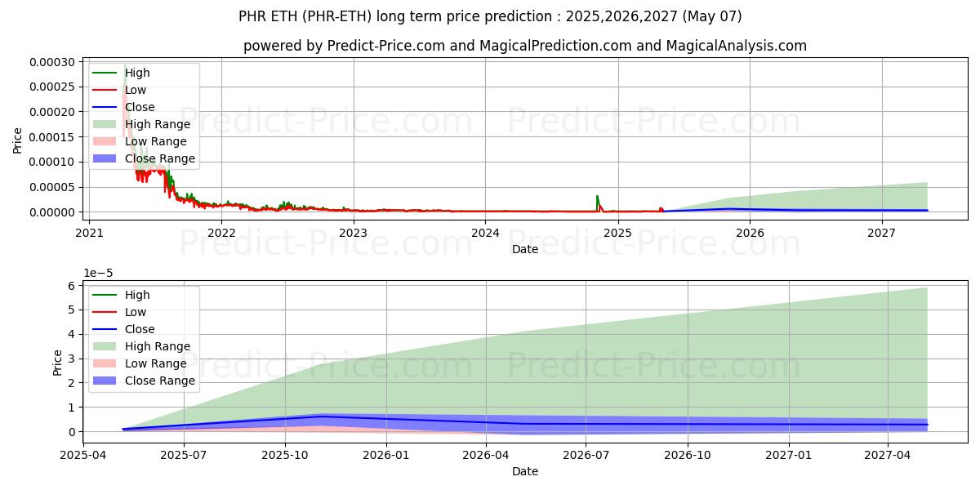Click the green High Range swatch in bottom legend
The image size is (980, 490).
[x=105, y=346]
